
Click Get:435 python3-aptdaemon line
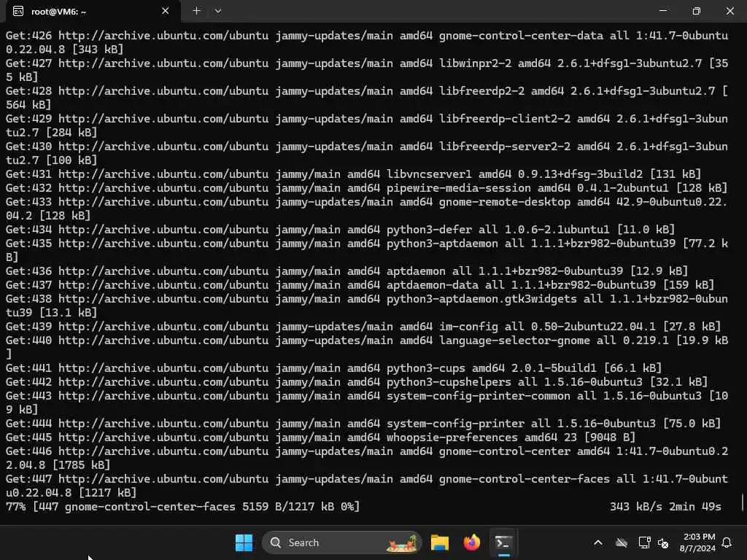pos(367,250)
